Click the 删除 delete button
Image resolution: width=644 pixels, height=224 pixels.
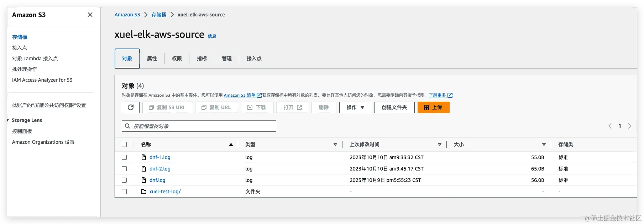[324, 107]
